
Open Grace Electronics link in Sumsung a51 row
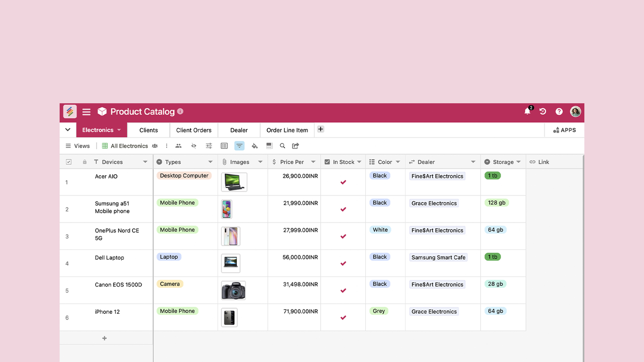[x=434, y=203]
